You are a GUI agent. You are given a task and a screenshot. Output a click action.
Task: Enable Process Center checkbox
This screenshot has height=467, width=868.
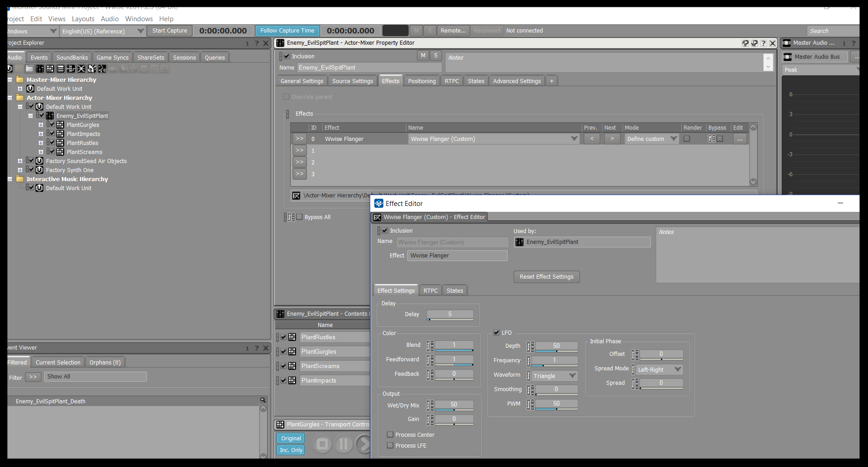390,434
